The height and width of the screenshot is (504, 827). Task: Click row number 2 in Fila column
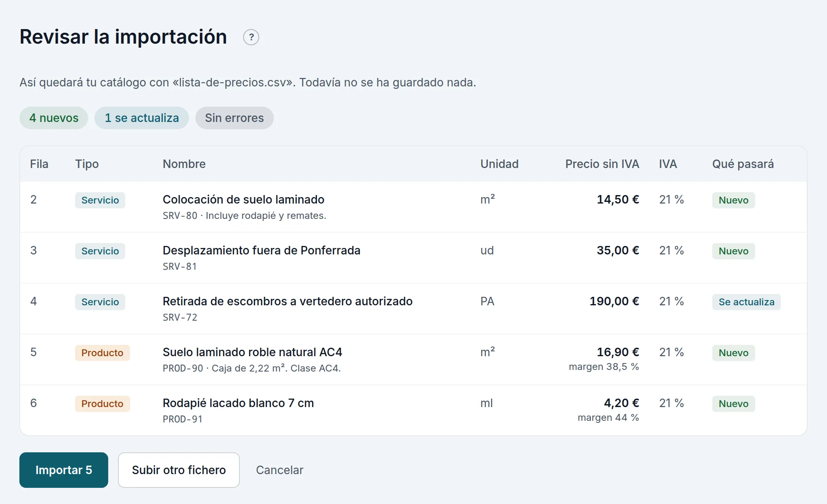(34, 199)
